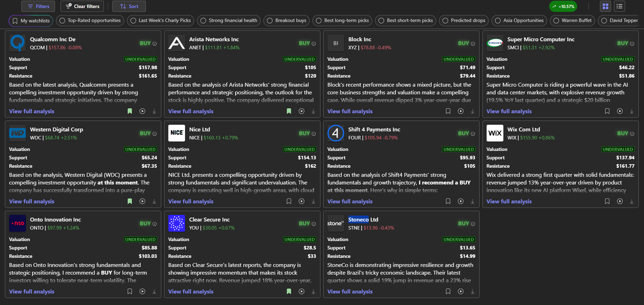Select Predicted drops filter
This screenshot has width=644, height=305.
tap(464, 20)
